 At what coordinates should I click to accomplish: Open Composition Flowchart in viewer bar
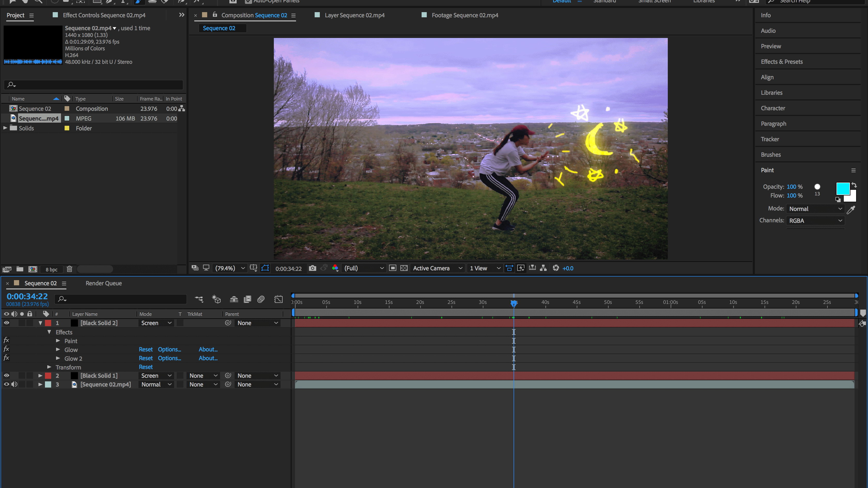coord(543,268)
